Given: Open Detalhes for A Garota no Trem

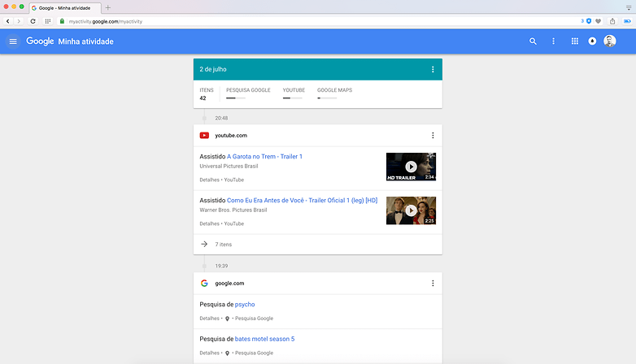Looking at the screenshot, I should (209, 180).
